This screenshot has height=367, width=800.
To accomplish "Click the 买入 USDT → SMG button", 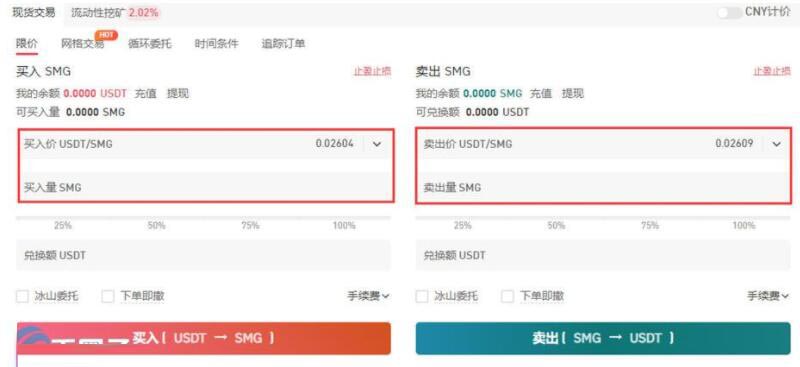I will (x=204, y=338).
